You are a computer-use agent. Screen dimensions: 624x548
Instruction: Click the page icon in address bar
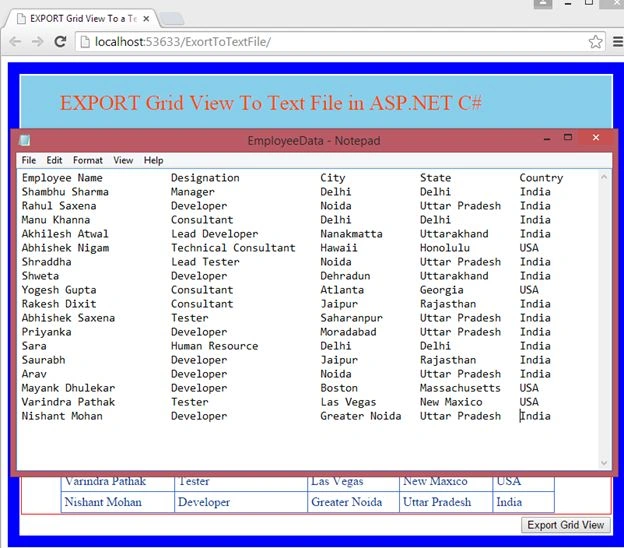85,42
